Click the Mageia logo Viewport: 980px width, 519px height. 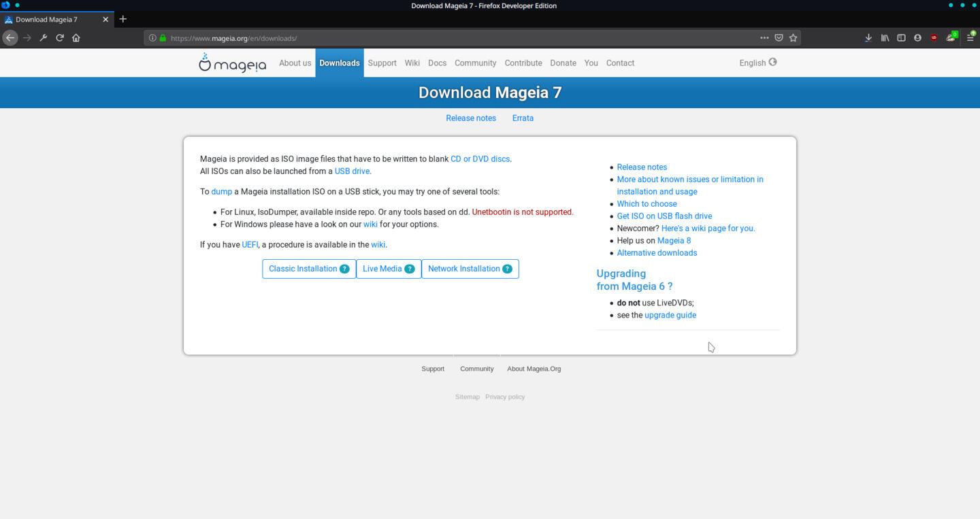point(232,63)
